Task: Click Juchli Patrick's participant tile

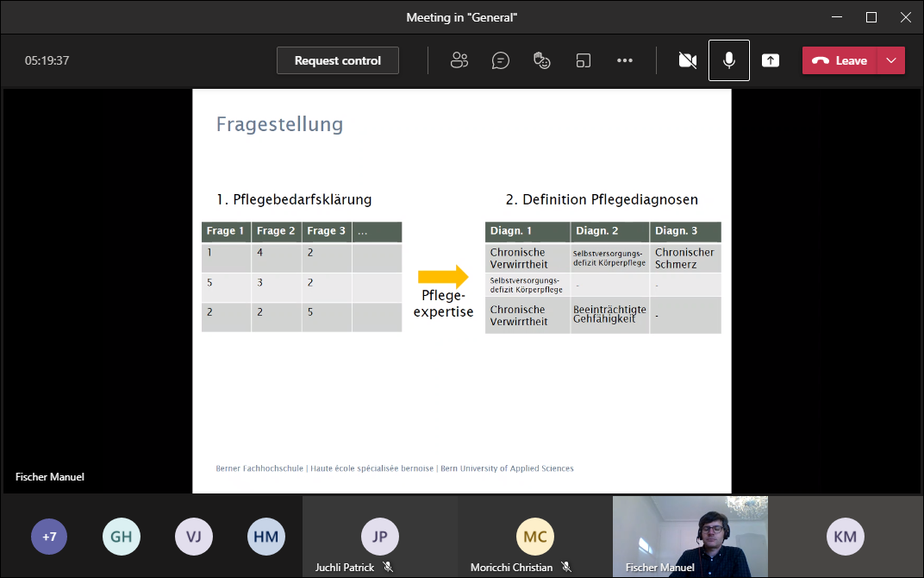Action: pyautogui.click(x=379, y=537)
